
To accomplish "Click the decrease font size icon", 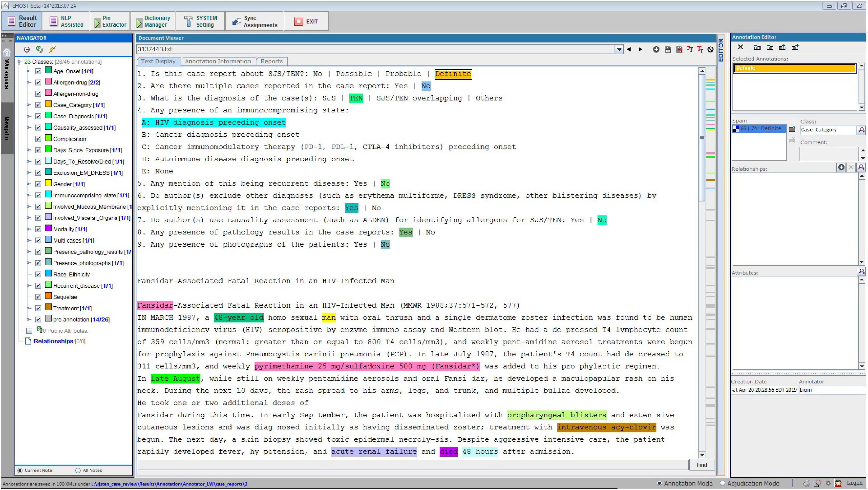I will click(x=700, y=49).
